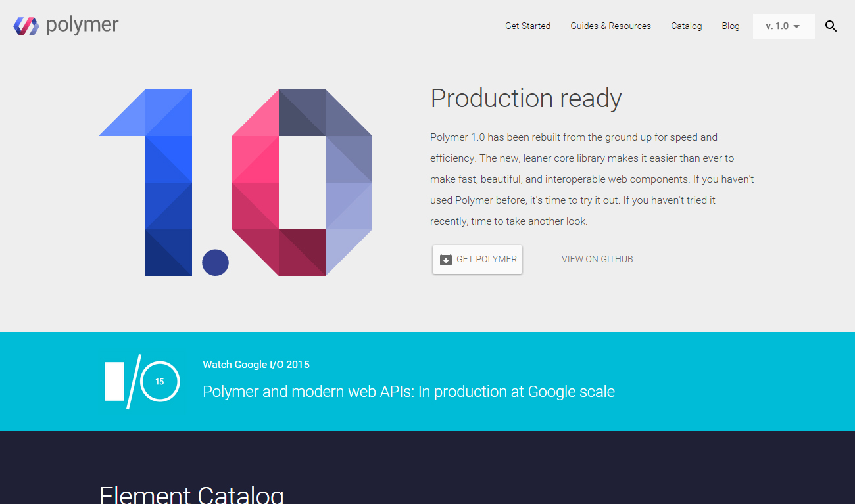The height and width of the screenshot is (504, 855).
Task: Click the Google I/O 15 logo
Action: click(142, 381)
